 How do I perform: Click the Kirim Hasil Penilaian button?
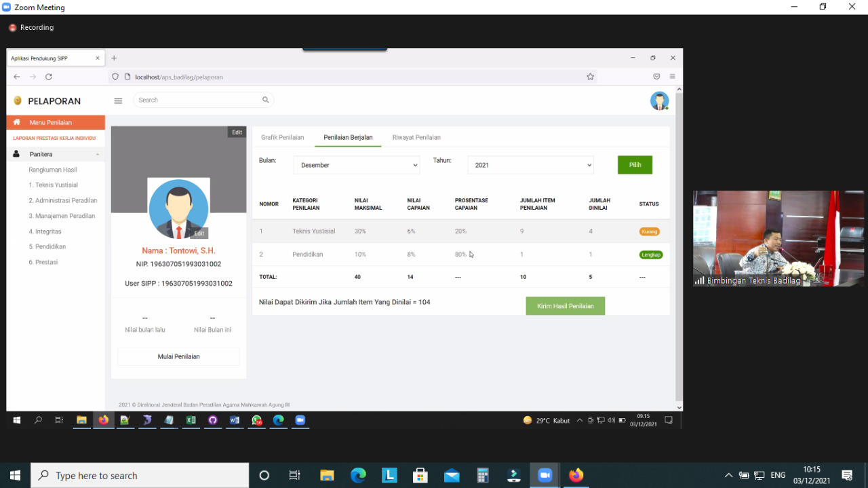pos(565,306)
